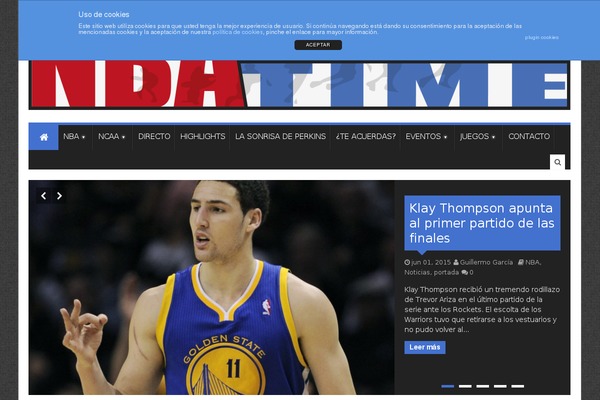Select the first slider indicator
Screen dimensions: 600x400
tap(448, 386)
